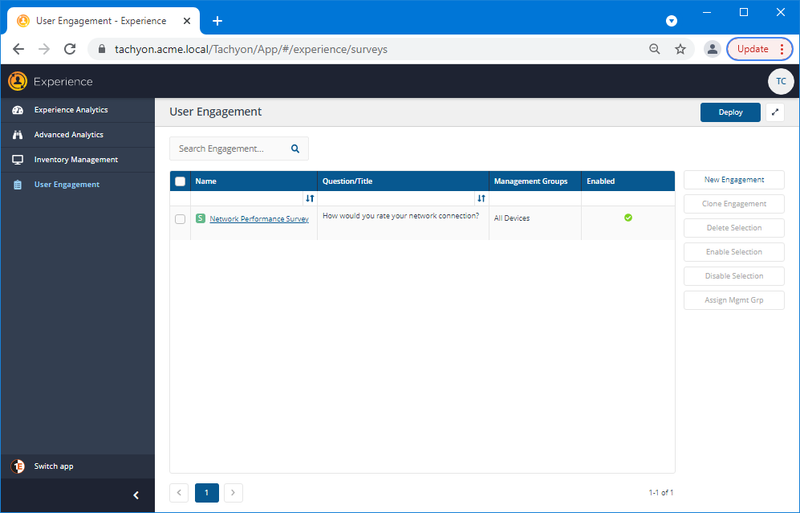The width and height of the screenshot is (800, 513).
Task: Collapse the left sidebar with the chevron
Action: (136, 495)
